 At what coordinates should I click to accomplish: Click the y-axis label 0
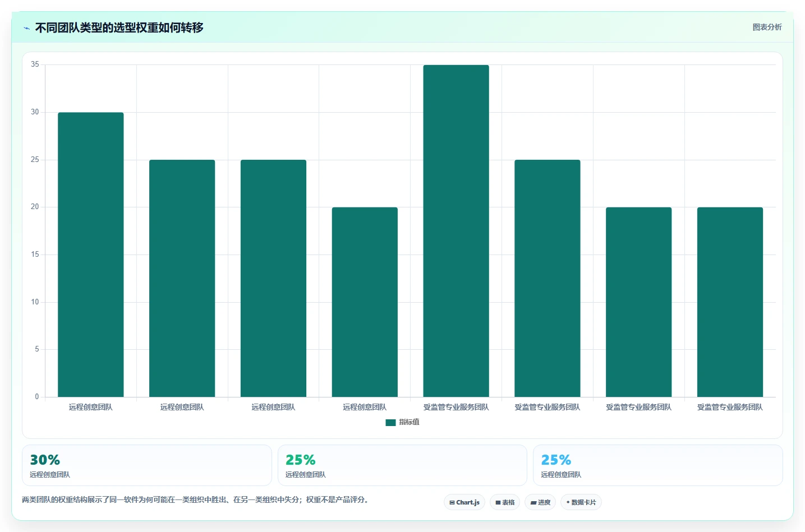37,397
